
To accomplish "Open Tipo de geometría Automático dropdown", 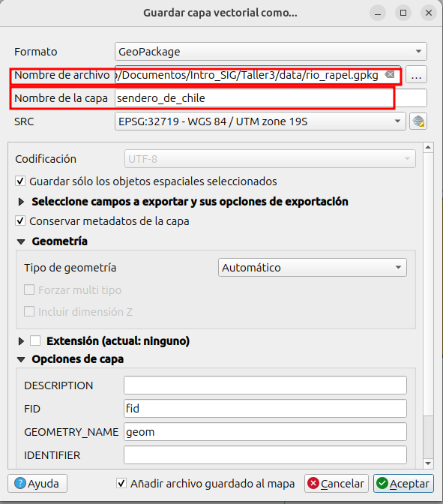I will pyautogui.click(x=313, y=268).
